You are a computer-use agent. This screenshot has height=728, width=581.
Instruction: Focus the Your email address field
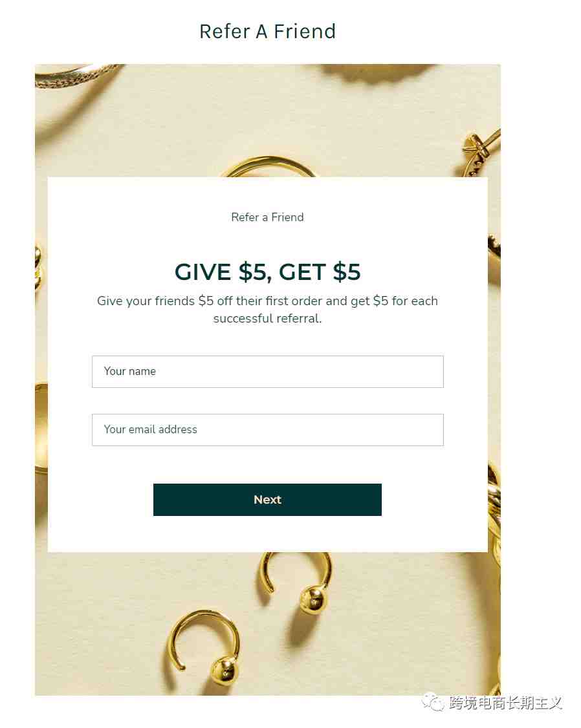coord(267,429)
